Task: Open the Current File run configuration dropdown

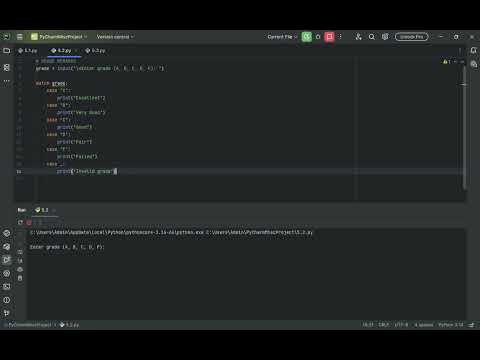Action: (x=282, y=37)
